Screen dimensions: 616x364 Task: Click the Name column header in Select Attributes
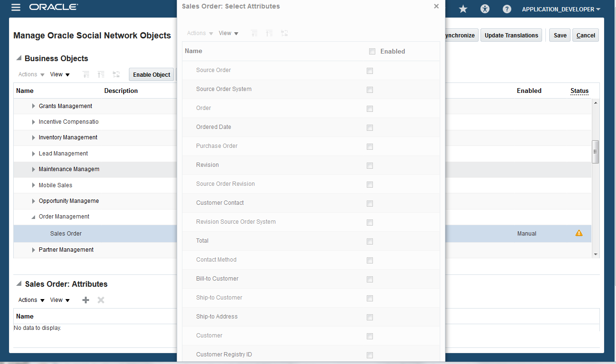point(193,51)
